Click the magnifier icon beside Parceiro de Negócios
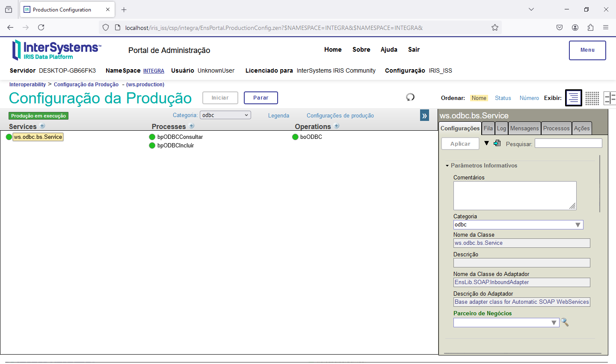616x364 pixels. pos(565,323)
